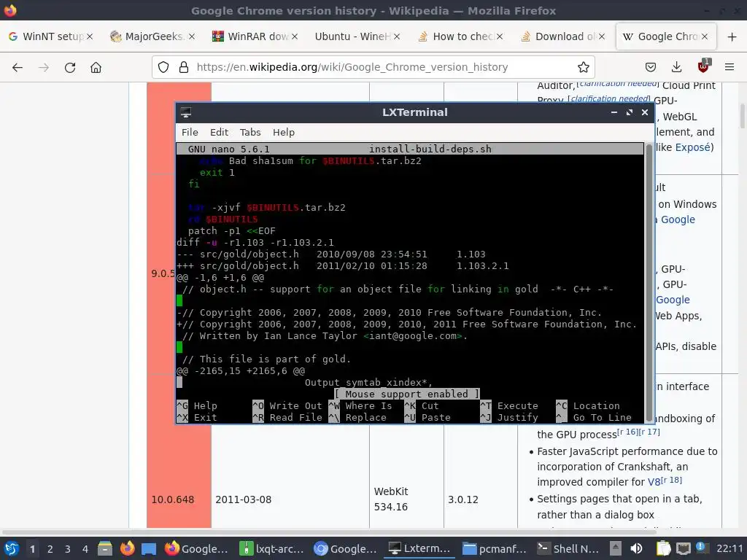Launch file manager from taskbar quicklaunch

coord(104,548)
